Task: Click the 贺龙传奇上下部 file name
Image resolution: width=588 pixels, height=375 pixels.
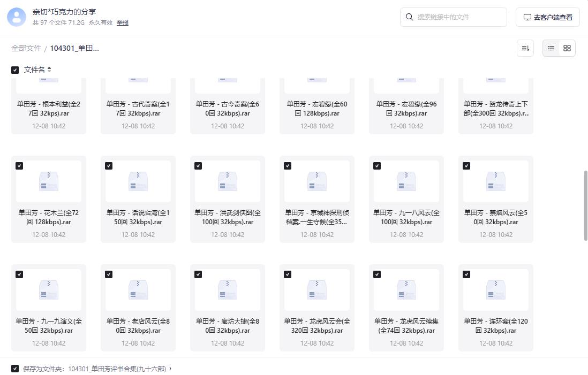Action: 496,109
